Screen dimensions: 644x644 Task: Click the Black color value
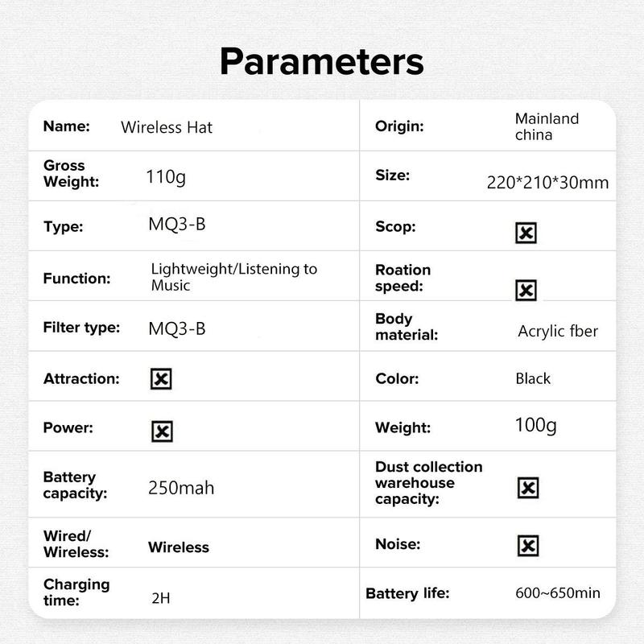coord(533,378)
